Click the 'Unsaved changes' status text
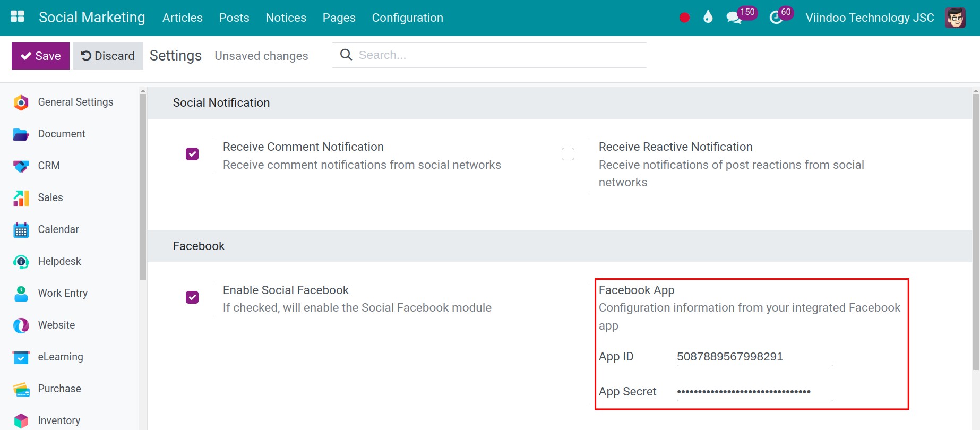Image resolution: width=980 pixels, height=430 pixels. click(x=261, y=56)
